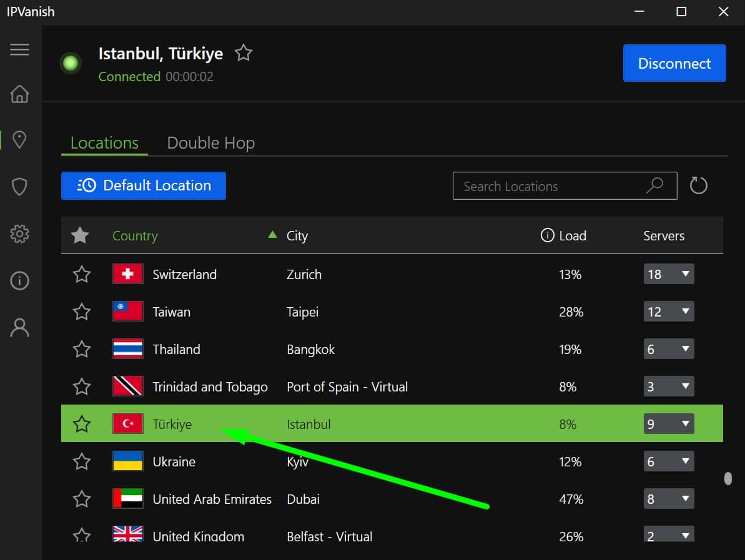745x560 pixels.
Task: Expand Switzerland servers dropdown showing 18
Action: [669, 274]
